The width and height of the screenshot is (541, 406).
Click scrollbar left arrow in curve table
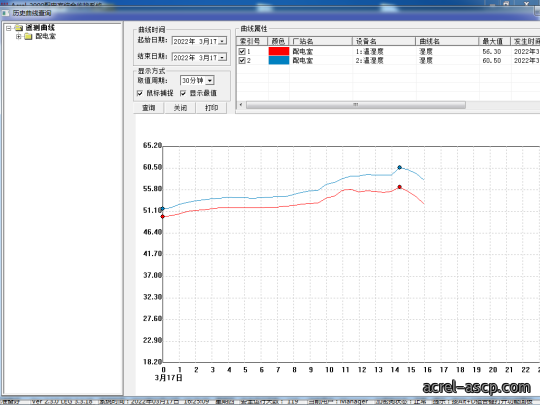coord(241,105)
